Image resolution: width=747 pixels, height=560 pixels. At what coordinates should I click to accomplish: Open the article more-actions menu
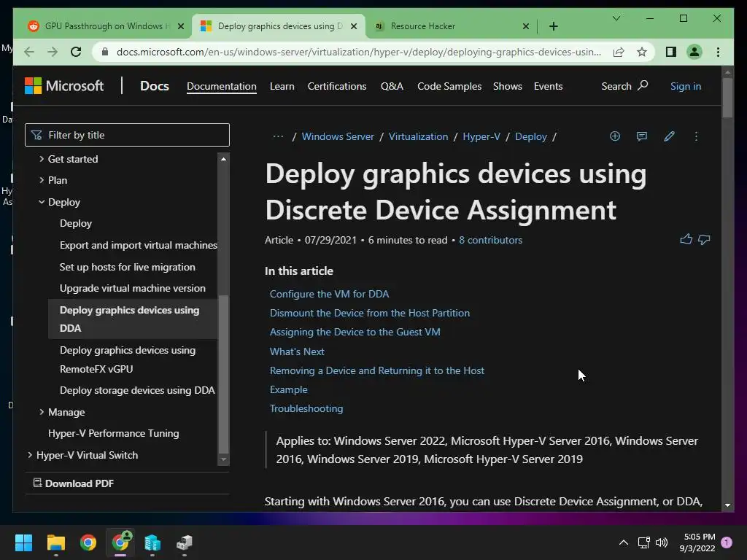[696, 136]
